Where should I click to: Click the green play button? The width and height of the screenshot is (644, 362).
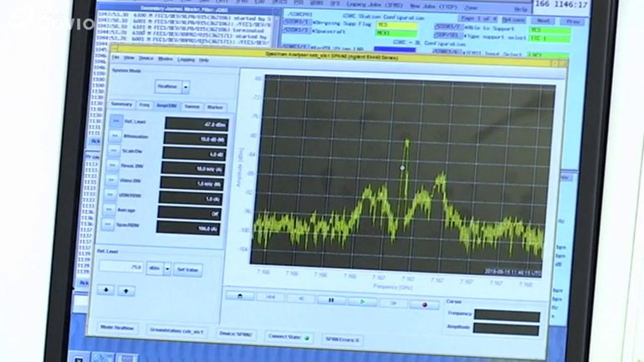coord(362,301)
